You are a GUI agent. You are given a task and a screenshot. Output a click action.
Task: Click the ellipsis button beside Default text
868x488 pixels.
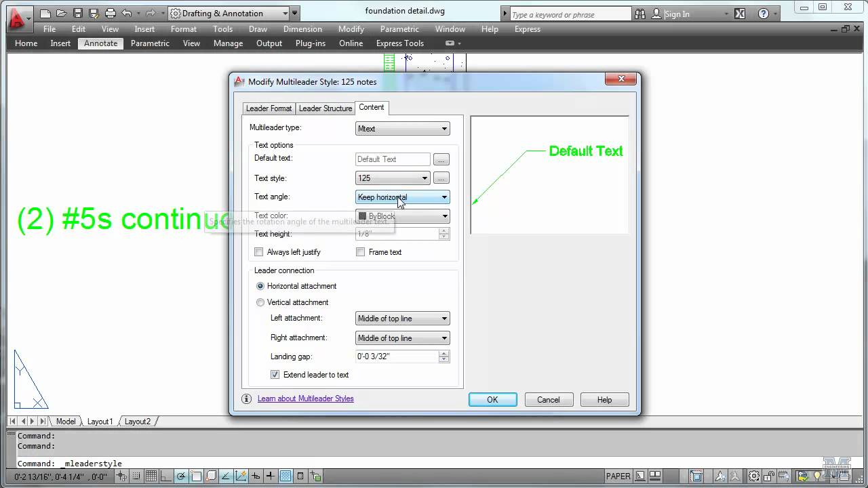click(441, 159)
